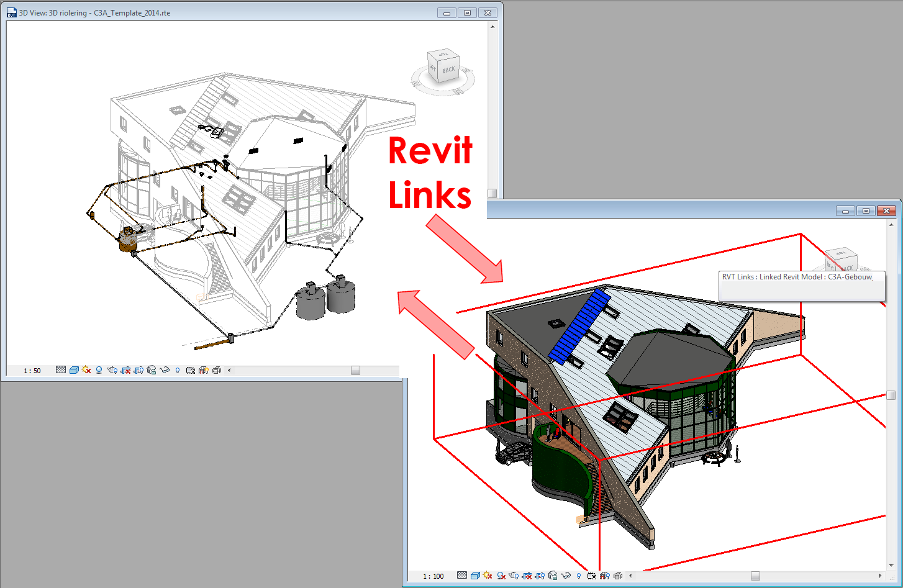Screen dimensions: 903x588
Task: Maximize the right 3D view window
Action: coord(866,211)
